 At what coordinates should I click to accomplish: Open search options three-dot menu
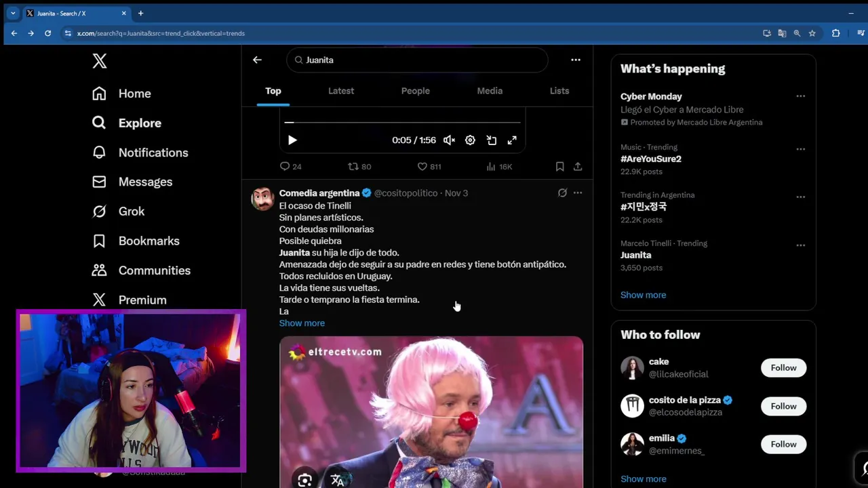pyautogui.click(x=576, y=60)
